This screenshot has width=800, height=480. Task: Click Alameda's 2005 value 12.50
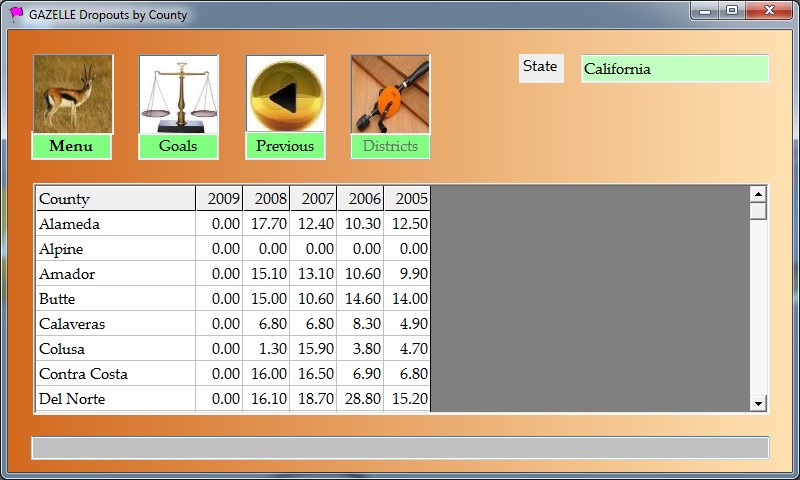[407, 223]
